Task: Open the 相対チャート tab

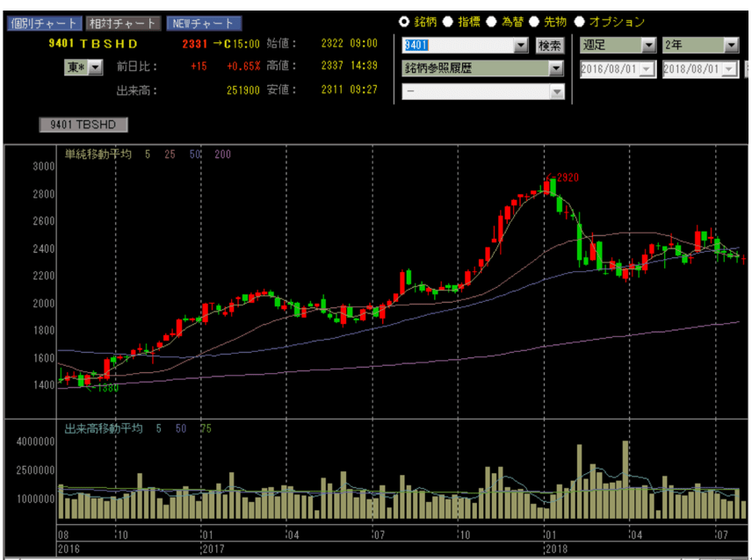Action: 123,24
